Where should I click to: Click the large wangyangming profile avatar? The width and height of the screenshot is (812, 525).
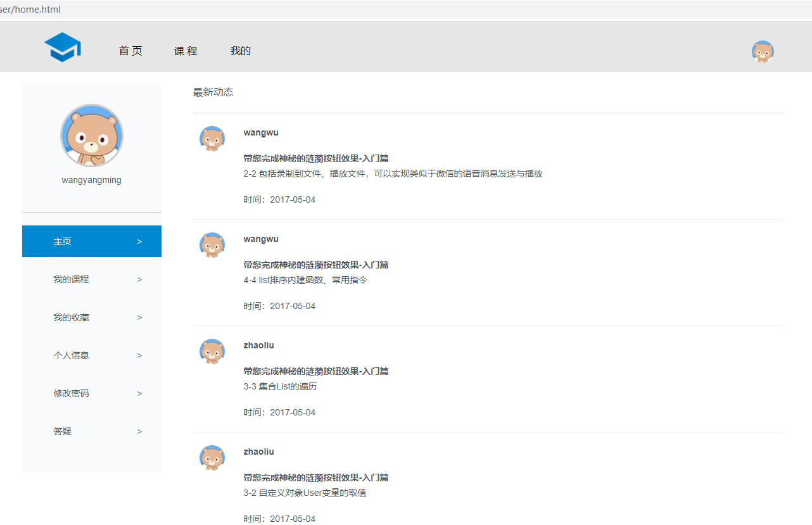pyautogui.click(x=92, y=136)
